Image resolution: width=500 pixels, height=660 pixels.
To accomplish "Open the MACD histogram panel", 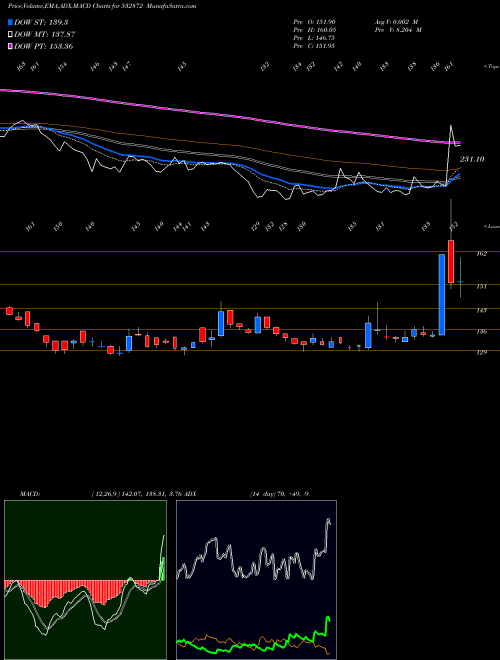I will (x=85, y=580).
